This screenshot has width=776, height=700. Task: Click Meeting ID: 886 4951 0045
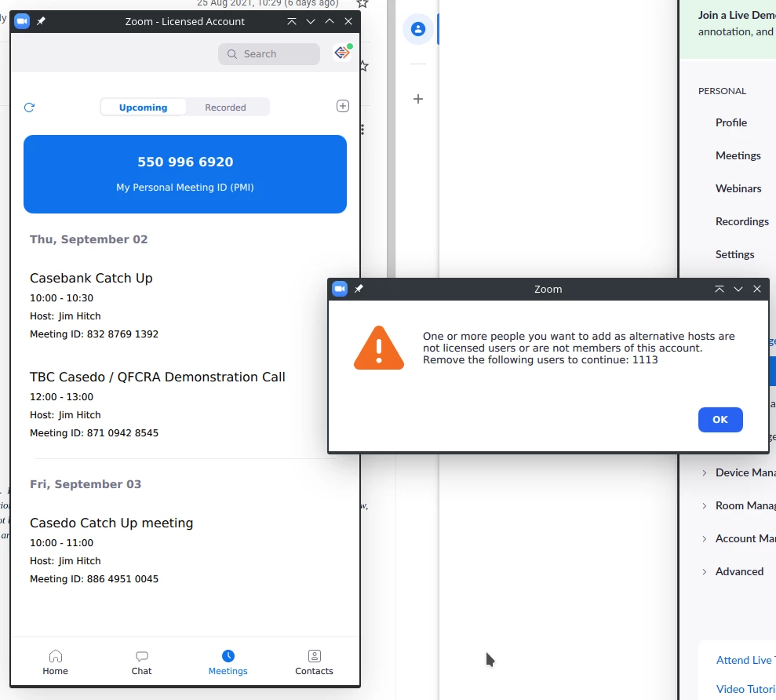tap(94, 579)
